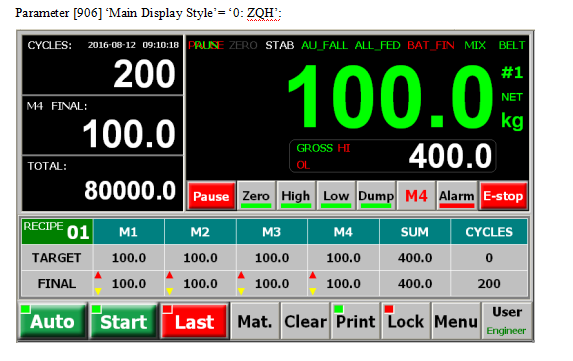Image resolution: width=573 pixels, height=361 pixels.
Task: Open the Mat. material settings
Action: [255, 321]
